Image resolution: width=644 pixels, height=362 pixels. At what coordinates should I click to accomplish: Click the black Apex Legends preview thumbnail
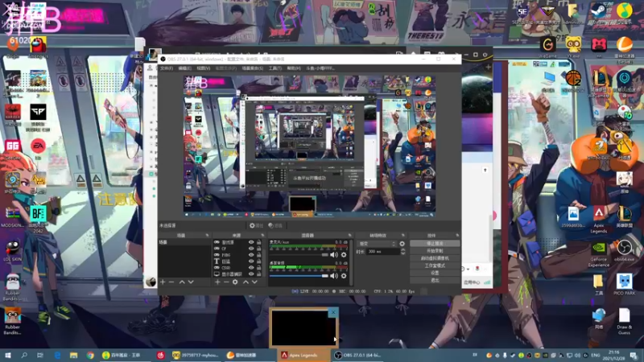[x=303, y=328]
